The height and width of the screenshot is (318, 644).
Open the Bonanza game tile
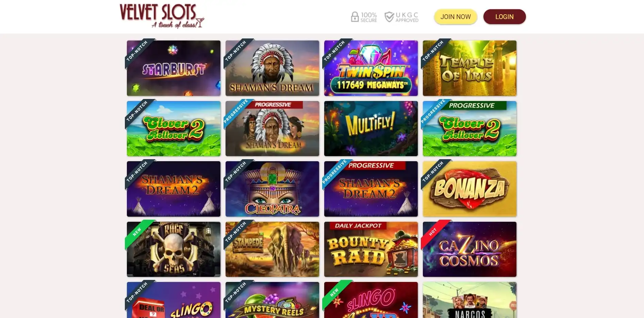pyautogui.click(x=469, y=189)
